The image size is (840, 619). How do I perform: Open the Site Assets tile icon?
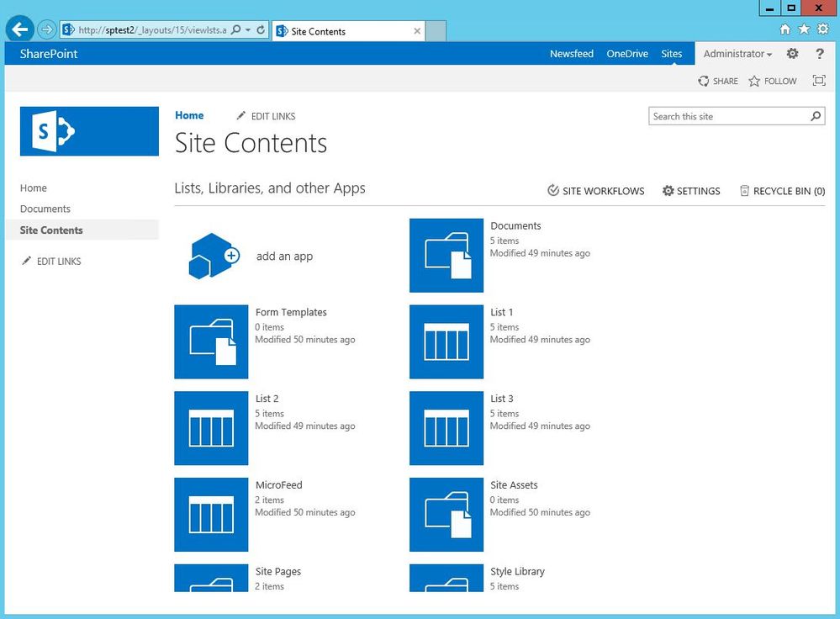[x=446, y=515]
